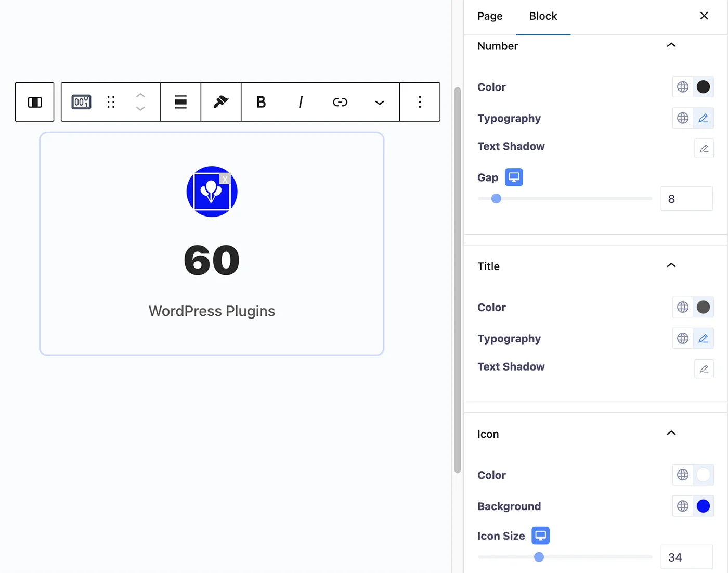The height and width of the screenshot is (573, 728).
Task: Change Gap responsive device icon
Action: (514, 177)
